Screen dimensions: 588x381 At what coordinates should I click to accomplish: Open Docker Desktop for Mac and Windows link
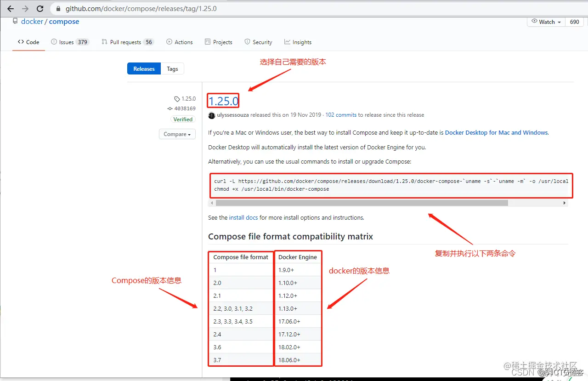496,132
